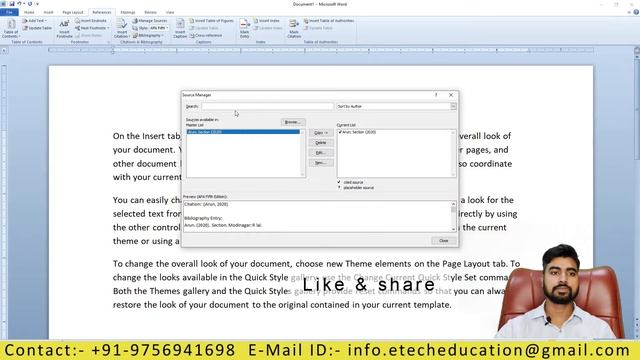Click the Search field in Source Manager
Image resolution: width=640 pixels, height=360 pixels.
[267, 106]
